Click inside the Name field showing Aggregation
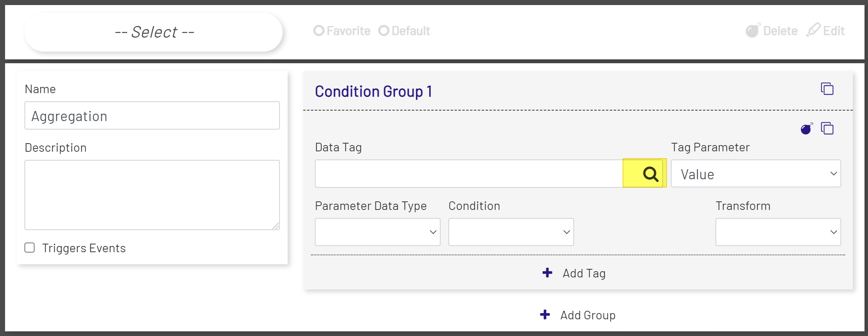868x336 pixels. click(152, 115)
